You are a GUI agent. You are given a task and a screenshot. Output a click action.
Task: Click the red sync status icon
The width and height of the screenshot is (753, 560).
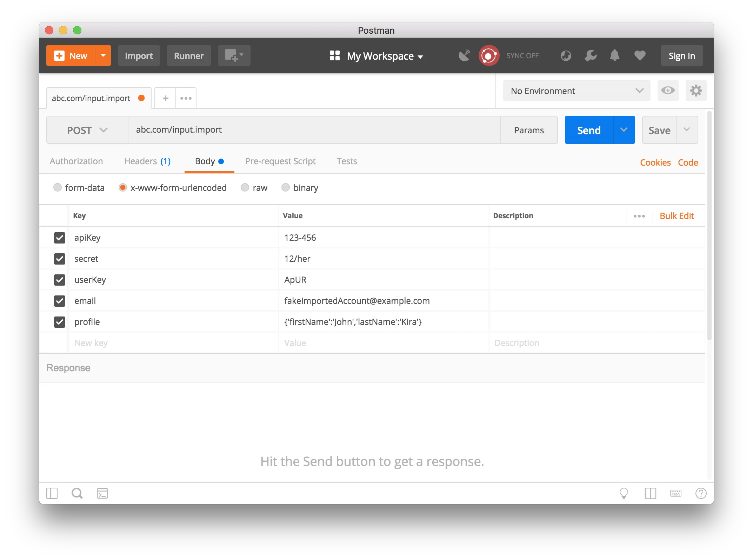[488, 56]
